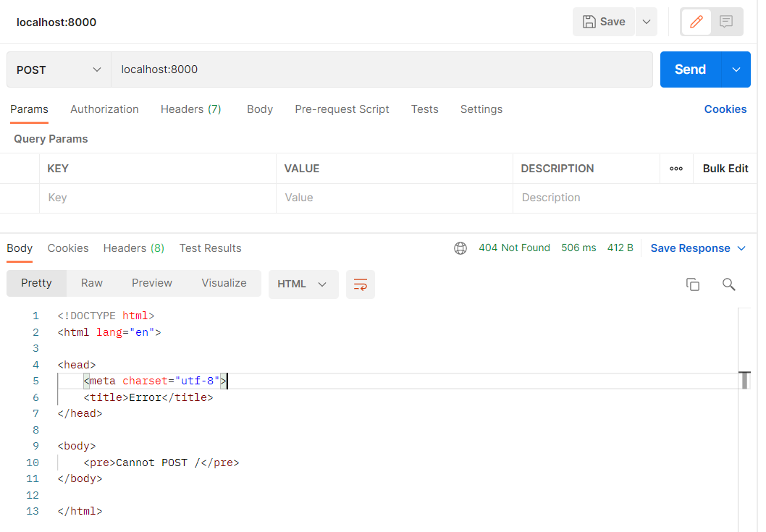The width and height of the screenshot is (766, 532).
Task: Click the 412 B response size
Action: point(620,248)
